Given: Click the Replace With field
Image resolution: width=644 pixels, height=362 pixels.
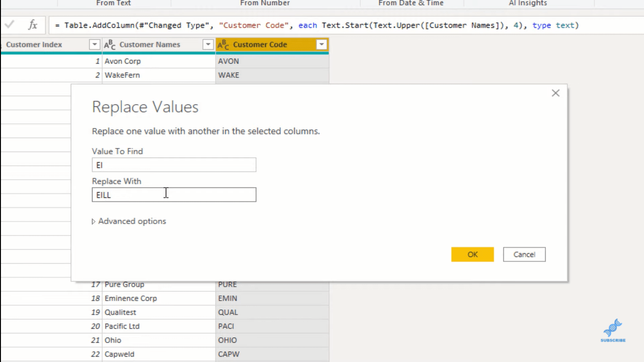Looking at the screenshot, I should [174, 195].
